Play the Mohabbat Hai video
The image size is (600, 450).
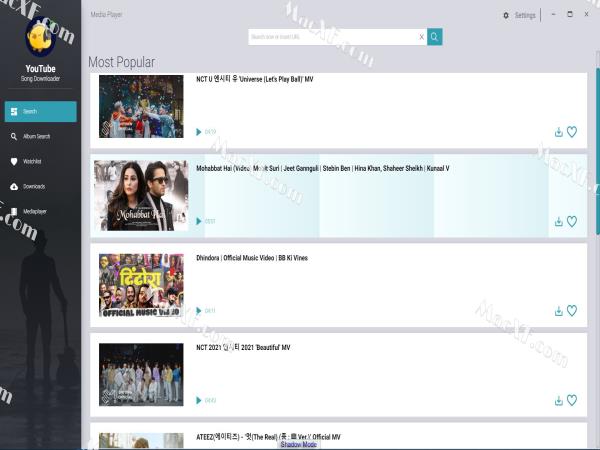199,221
